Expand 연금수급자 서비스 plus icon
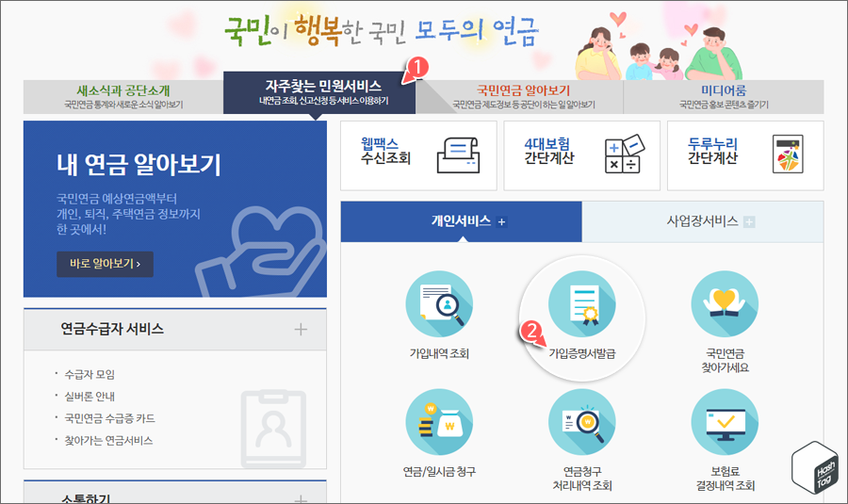Screen dimensions: 848x504 click(x=301, y=330)
